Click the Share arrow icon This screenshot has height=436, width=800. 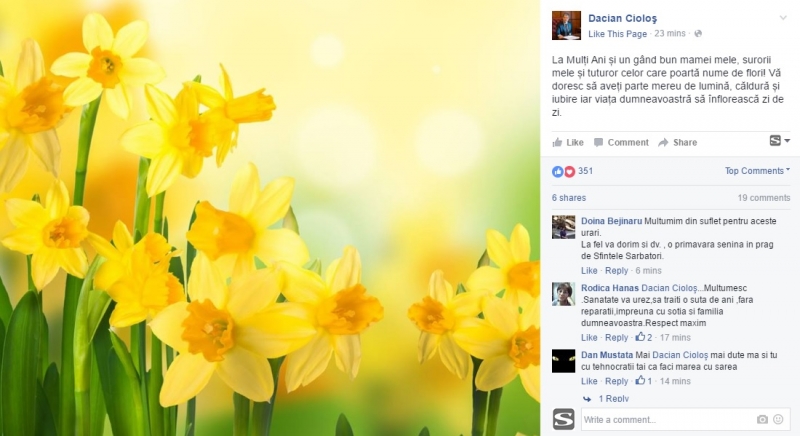click(x=663, y=142)
